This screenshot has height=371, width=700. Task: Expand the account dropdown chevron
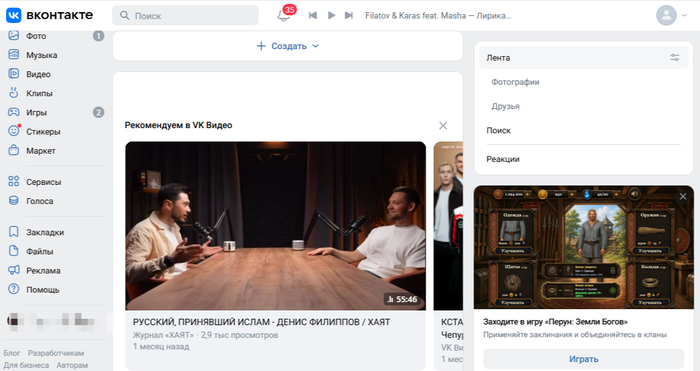tap(684, 16)
